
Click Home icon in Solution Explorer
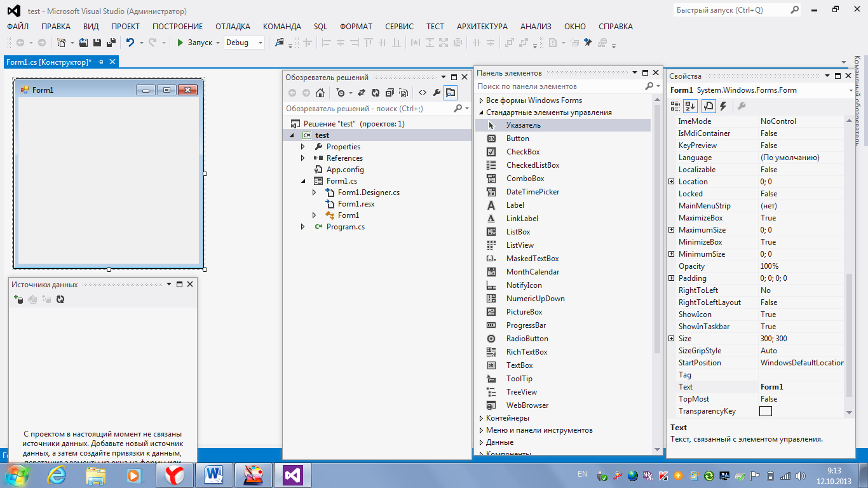click(320, 93)
